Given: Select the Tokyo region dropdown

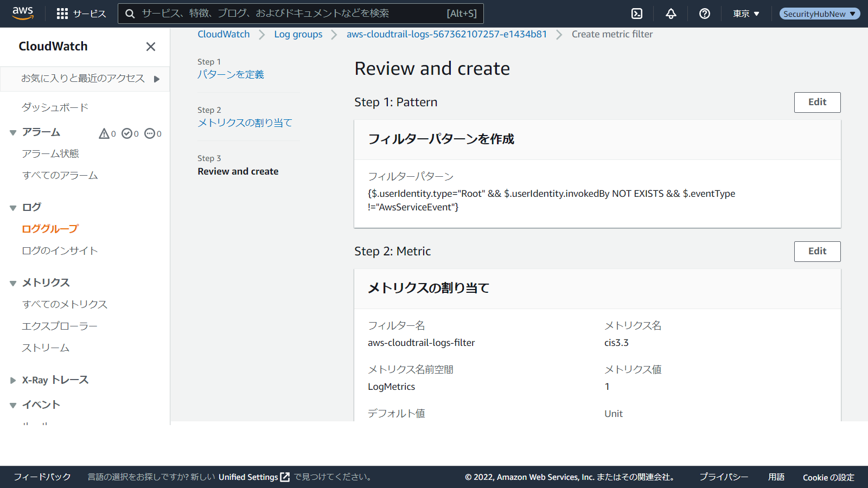Looking at the screenshot, I should (746, 14).
